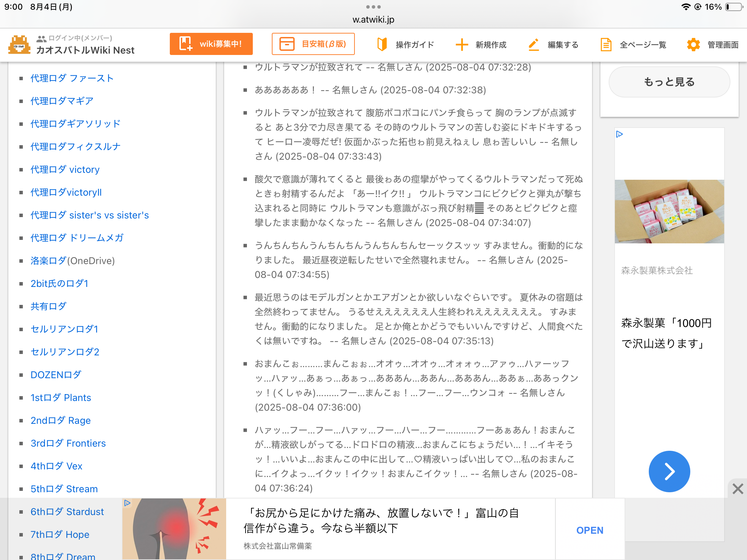Tap the Morinaga box product image
Viewport: 747px width, 560px height.
coord(669,212)
